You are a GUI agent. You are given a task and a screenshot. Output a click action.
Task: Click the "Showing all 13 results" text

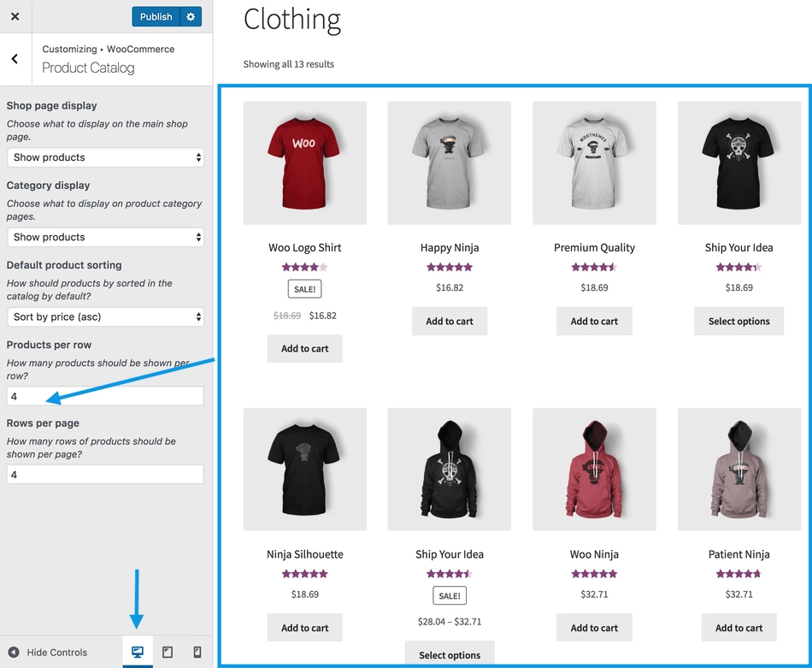click(x=288, y=64)
